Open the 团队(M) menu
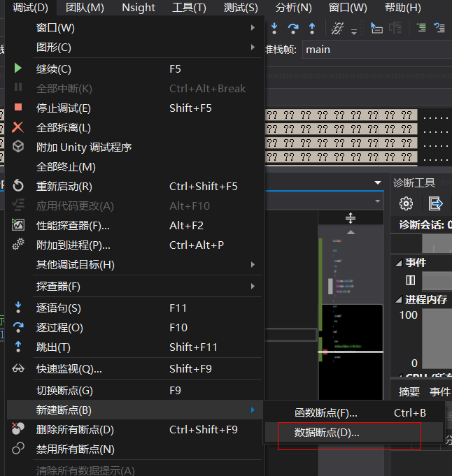The image size is (452, 476). pyautogui.click(x=85, y=8)
